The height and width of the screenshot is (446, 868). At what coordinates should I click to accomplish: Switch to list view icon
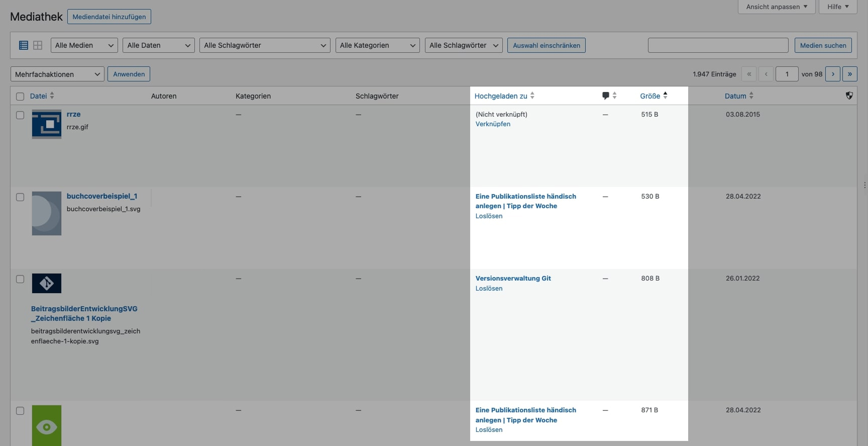click(24, 45)
